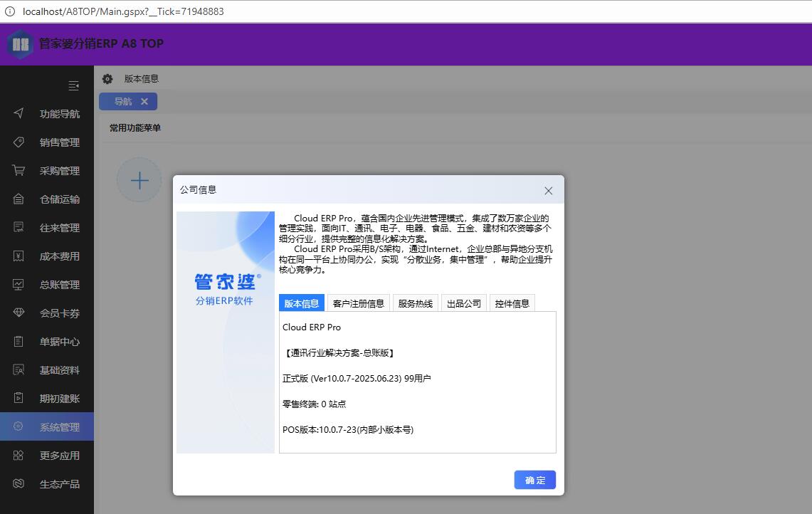The height and width of the screenshot is (514, 812).
Task: Open the 仓储运输 menu item
Action: [x=47, y=199]
